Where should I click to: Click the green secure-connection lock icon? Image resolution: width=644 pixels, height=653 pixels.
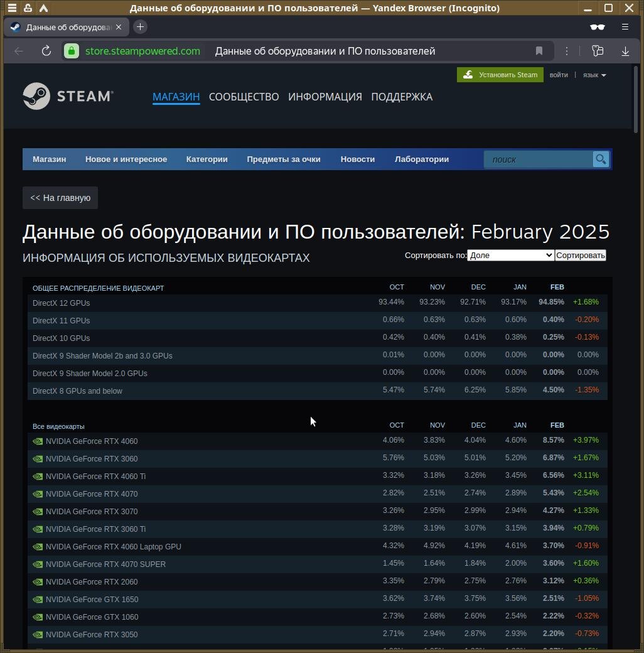pyautogui.click(x=72, y=51)
